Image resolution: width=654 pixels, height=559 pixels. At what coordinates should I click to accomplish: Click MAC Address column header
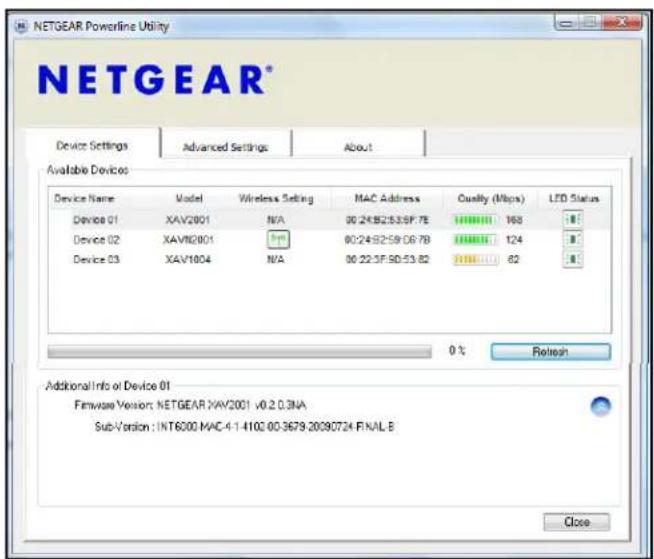point(387,199)
